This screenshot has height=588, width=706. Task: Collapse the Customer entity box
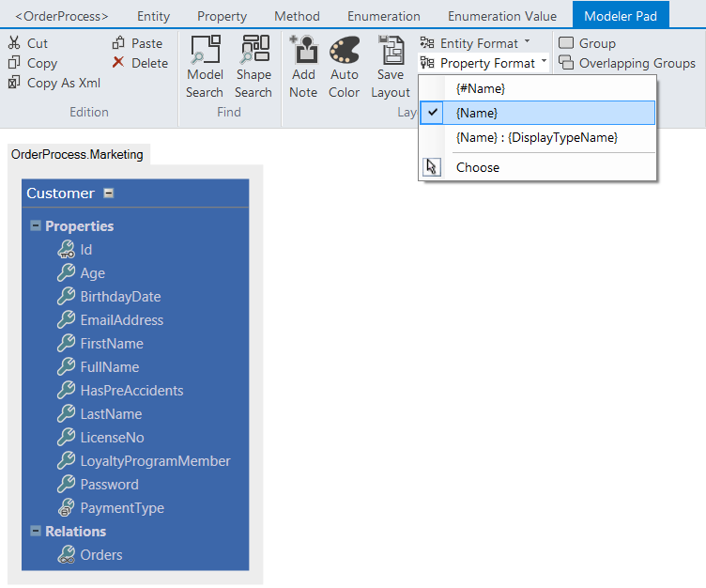coord(109,193)
